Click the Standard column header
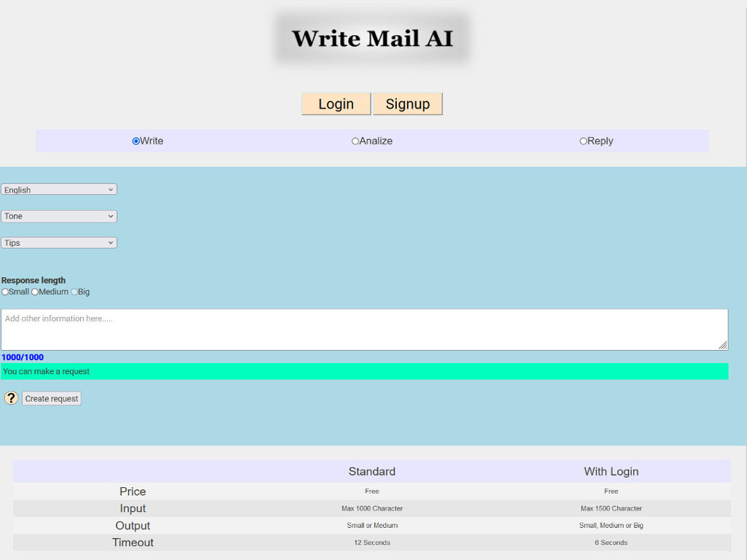The height and width of the screenshot is (560, 747). click(372, 472)
